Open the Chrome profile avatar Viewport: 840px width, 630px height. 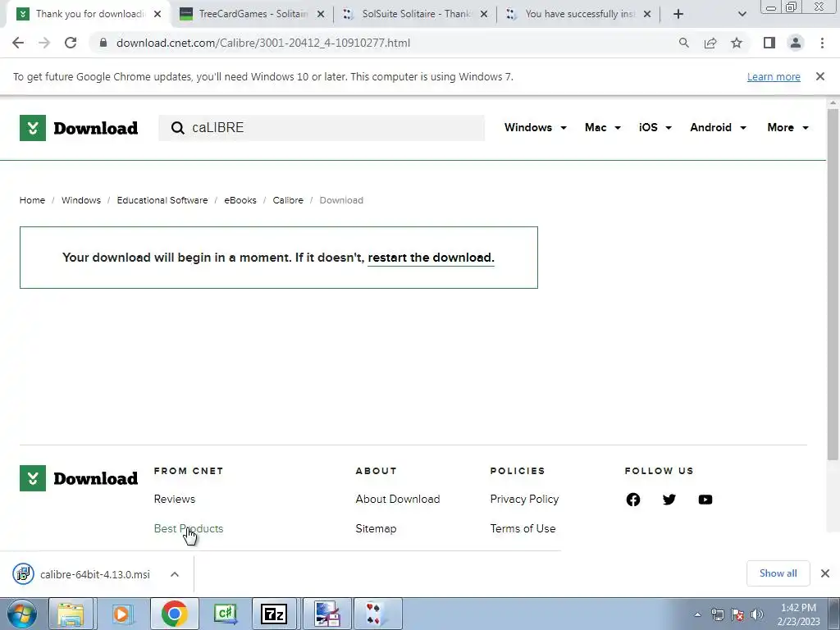[x=796, y=43]
